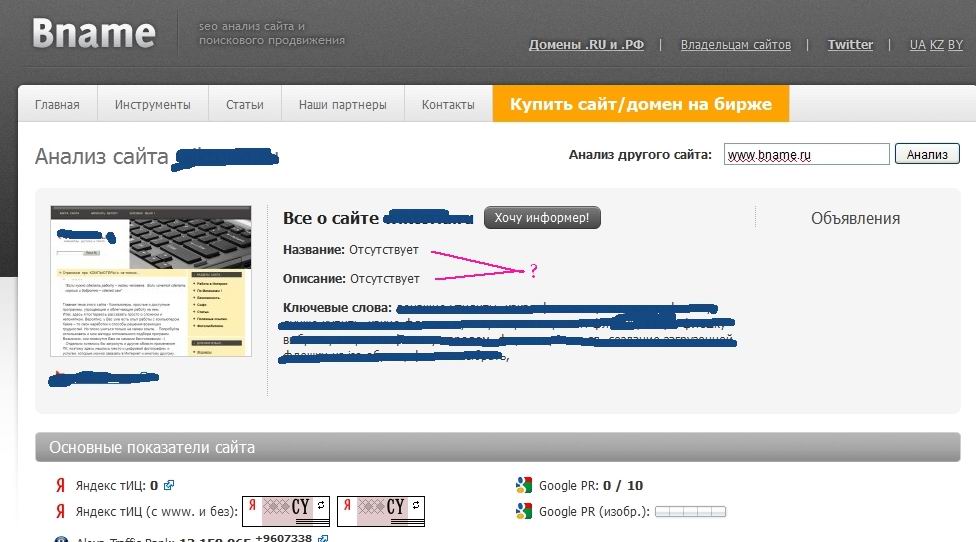
Task: Open the Домены .RU и .РФ link
Action: click(586, 45)
